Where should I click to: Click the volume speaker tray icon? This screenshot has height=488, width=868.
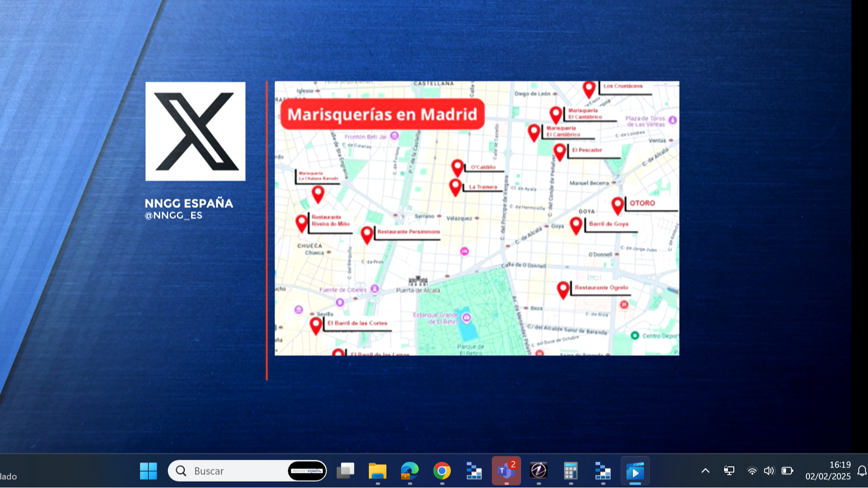(769, 471)
